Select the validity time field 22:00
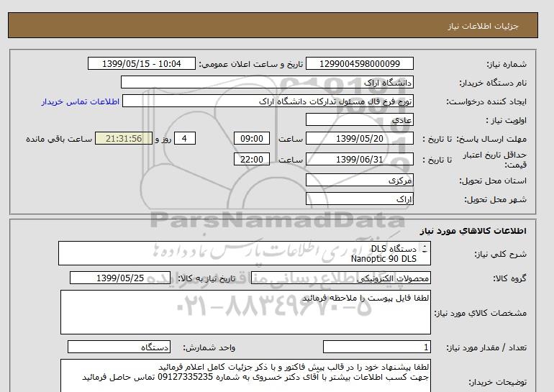 252,159
